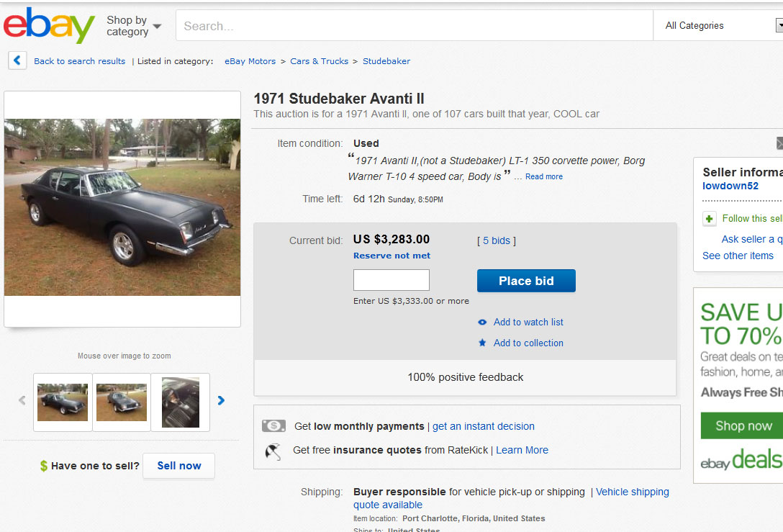Click the Sell now button
The height and width of the screenshot is (532, 783).
point(178,466)
